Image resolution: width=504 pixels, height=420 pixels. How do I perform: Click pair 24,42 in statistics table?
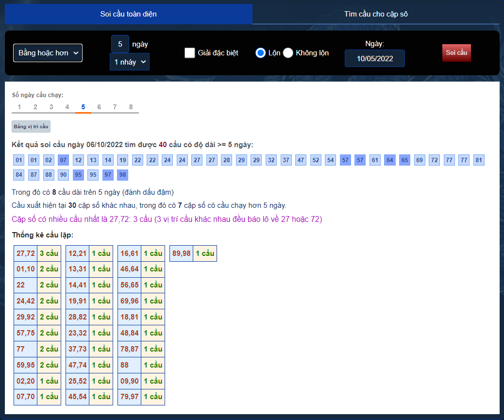pyautogui.click(x=26, y=301)
